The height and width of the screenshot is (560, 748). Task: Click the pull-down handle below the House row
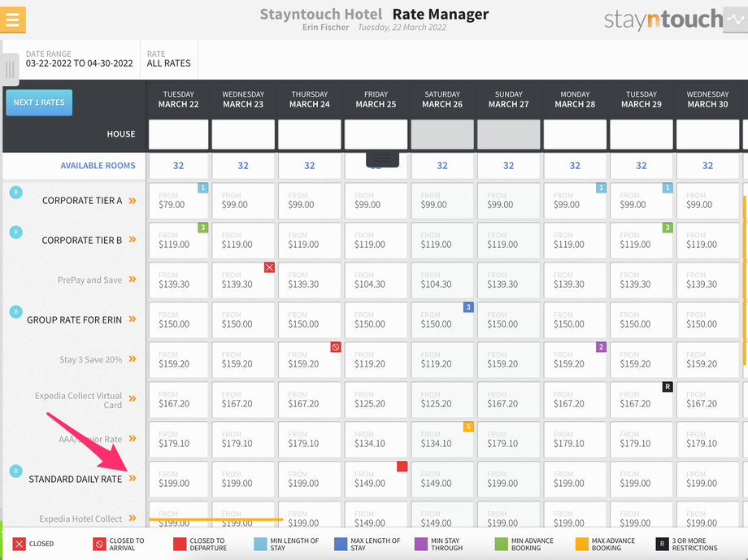(383, 158)
